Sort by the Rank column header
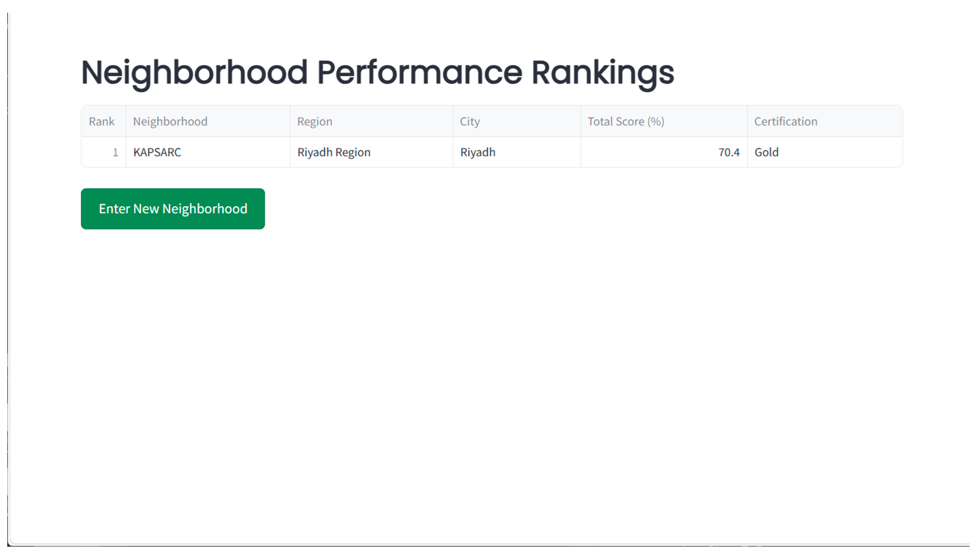This screenshot has height=558, width=980. pos(102,121)
